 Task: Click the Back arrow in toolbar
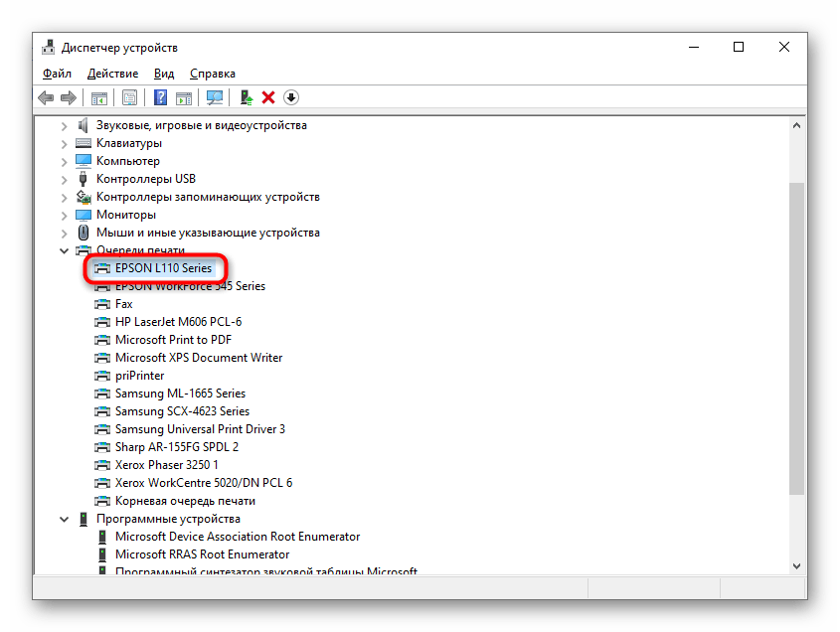pos(46,97)
